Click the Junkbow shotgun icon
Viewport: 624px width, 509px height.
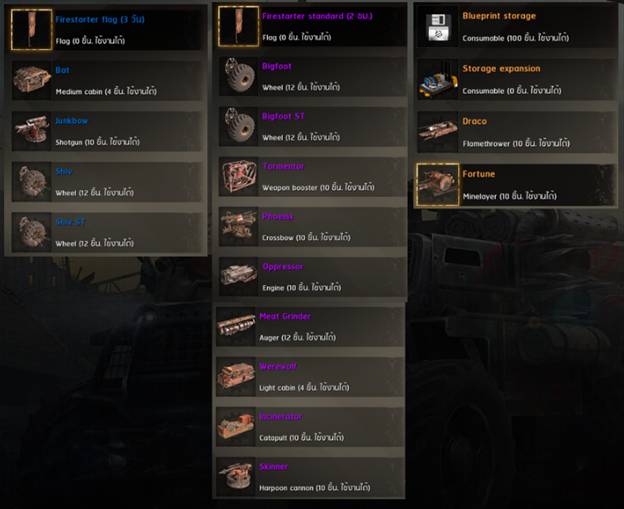[x=32, y=131]
